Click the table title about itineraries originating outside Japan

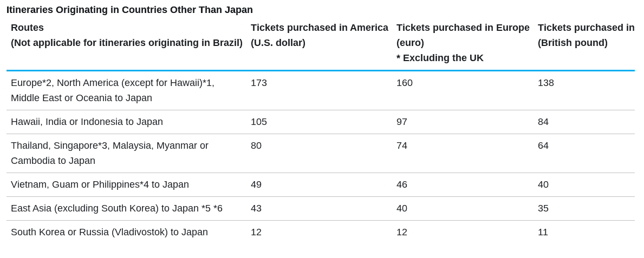(x=129, y=10)
